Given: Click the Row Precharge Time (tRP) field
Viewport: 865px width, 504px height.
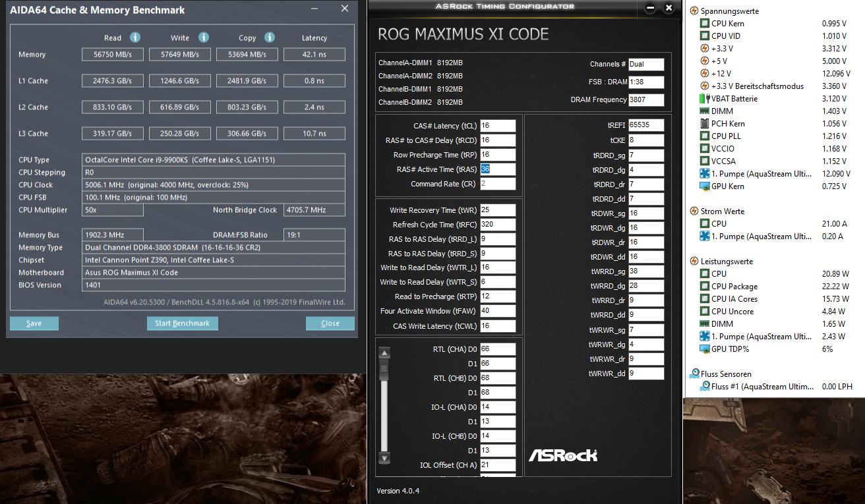Looking at the screenshot, I should click(x=498, y=155).
